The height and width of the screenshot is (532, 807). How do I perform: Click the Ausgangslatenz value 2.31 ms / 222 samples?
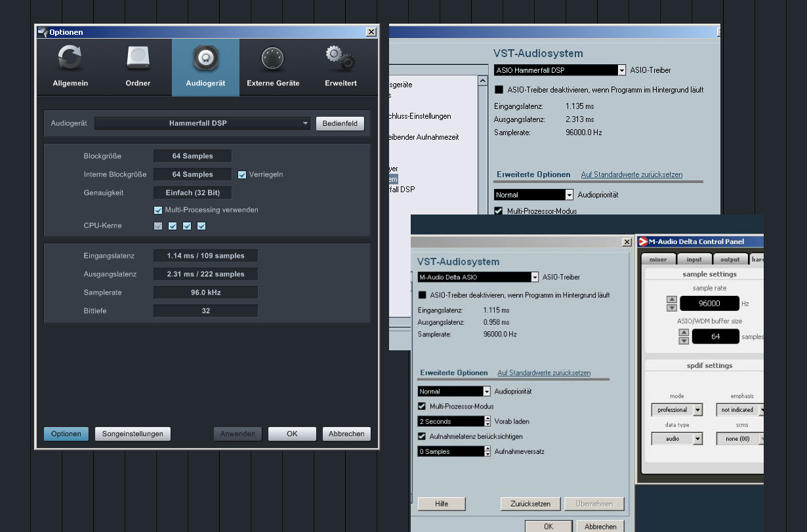(x=205, y=274)
